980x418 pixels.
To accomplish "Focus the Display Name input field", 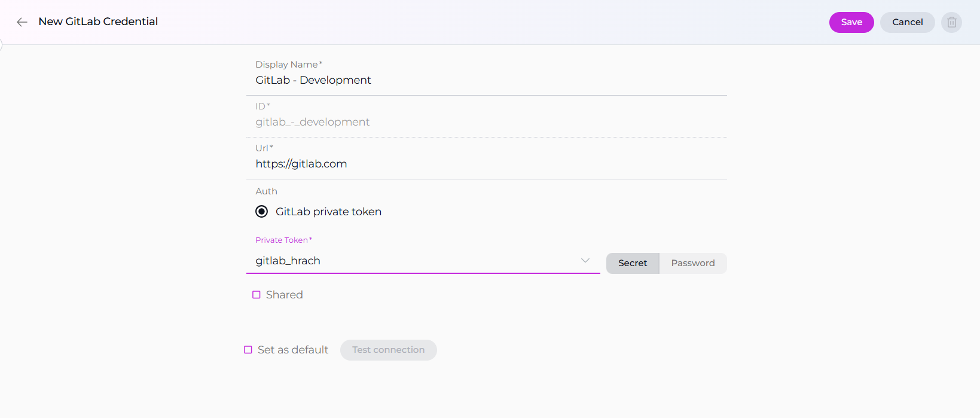I will (486, 80).
